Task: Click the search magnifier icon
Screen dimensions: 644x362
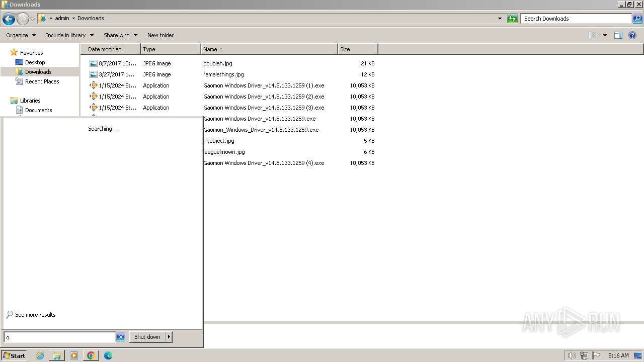Action: pos(637,19)
